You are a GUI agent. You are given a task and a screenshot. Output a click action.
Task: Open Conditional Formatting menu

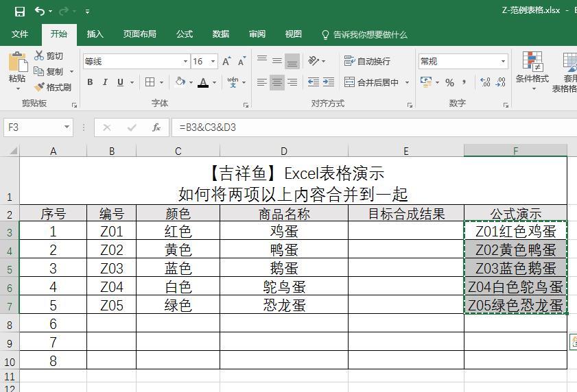532,72
